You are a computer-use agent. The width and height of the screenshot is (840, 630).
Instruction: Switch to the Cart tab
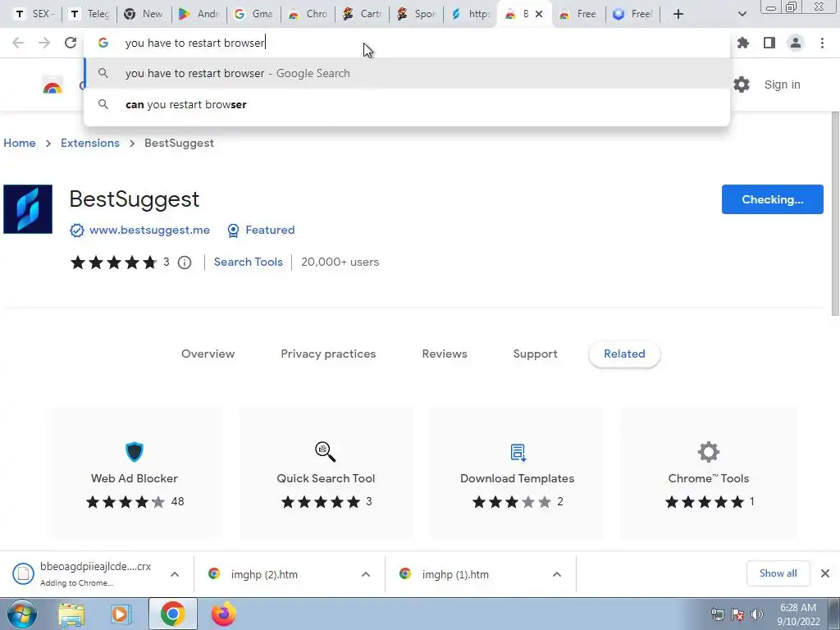363,14
